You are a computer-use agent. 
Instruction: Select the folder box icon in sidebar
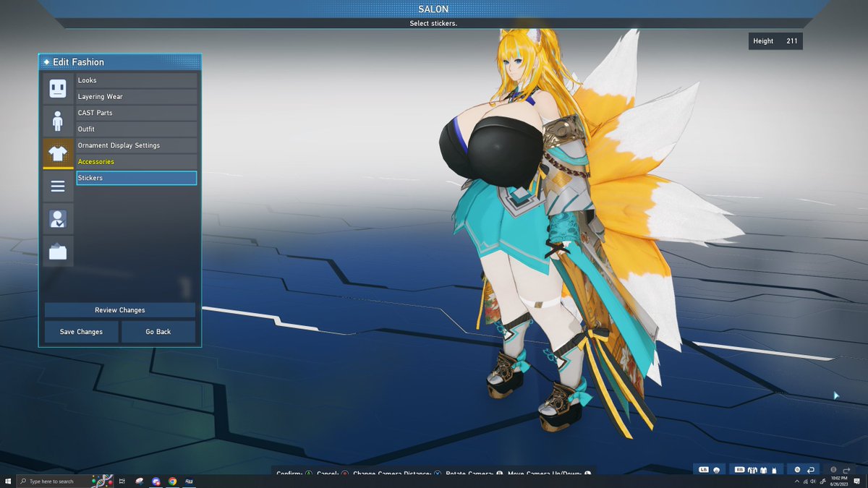(x=58, y=251)
